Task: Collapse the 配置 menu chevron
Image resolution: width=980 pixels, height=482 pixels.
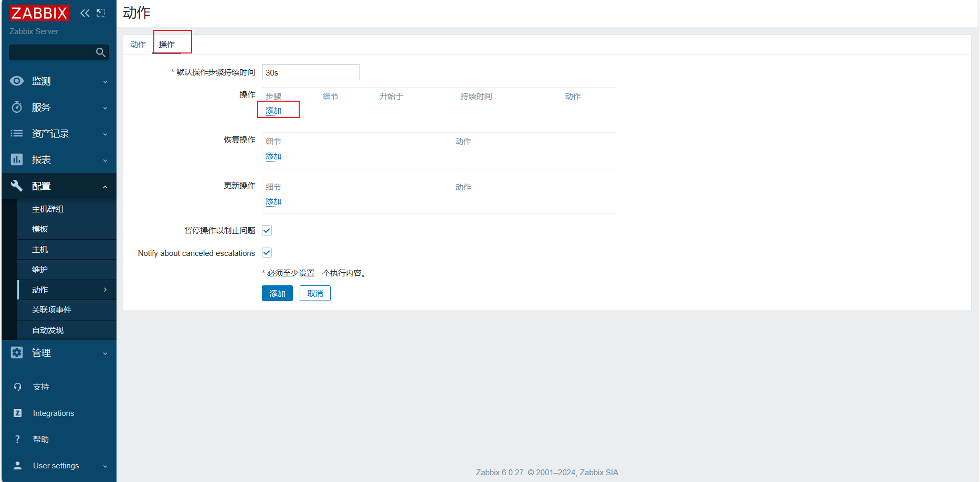Action: tap(105, 187)
